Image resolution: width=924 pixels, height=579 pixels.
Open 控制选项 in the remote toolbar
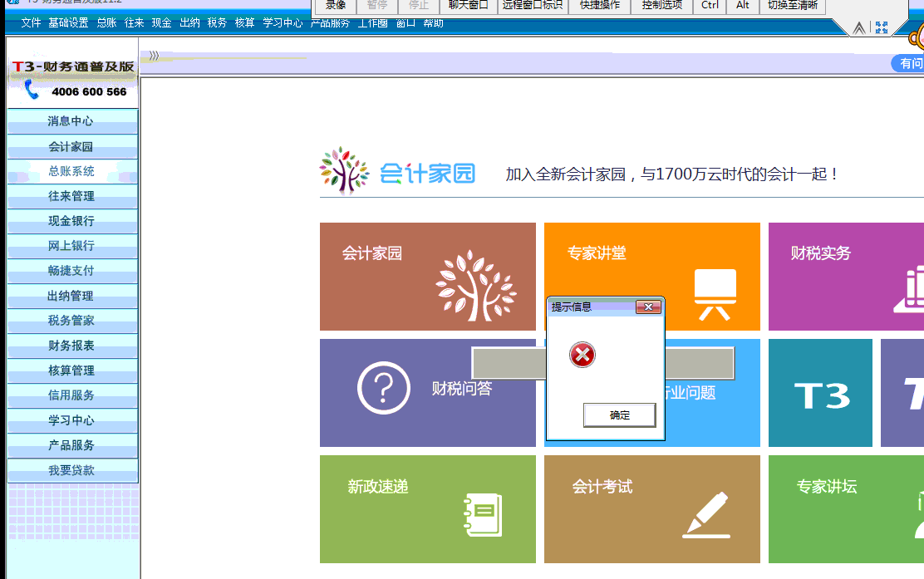662,6
